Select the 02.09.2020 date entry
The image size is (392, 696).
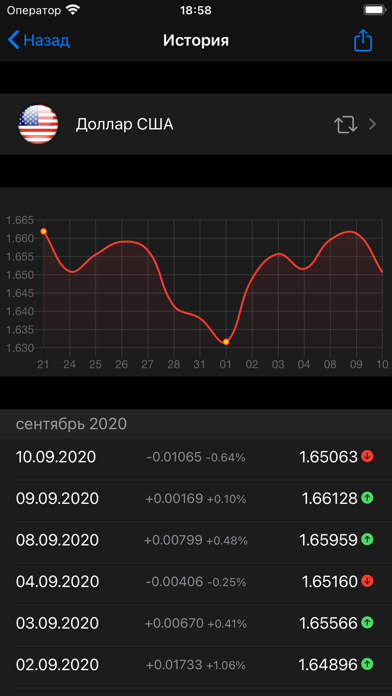(57, 665)
